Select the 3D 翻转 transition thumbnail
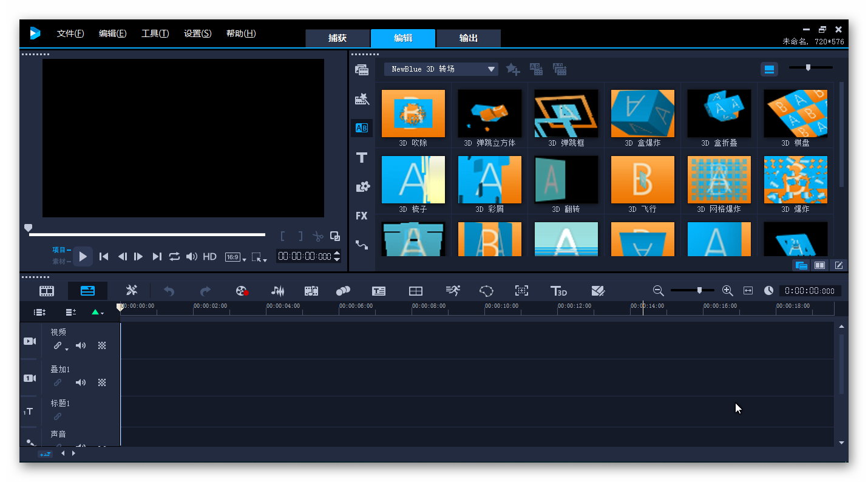 pos(566,180)
